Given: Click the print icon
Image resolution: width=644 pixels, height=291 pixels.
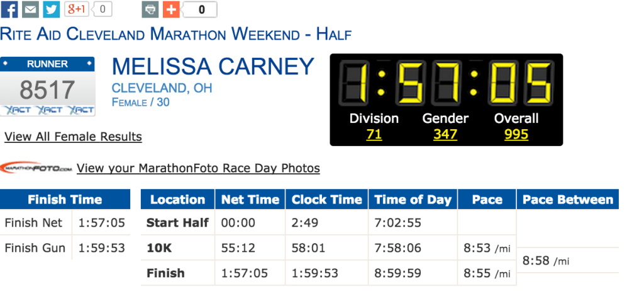Looking at the screenshot, I should click(x=150, y=9).
